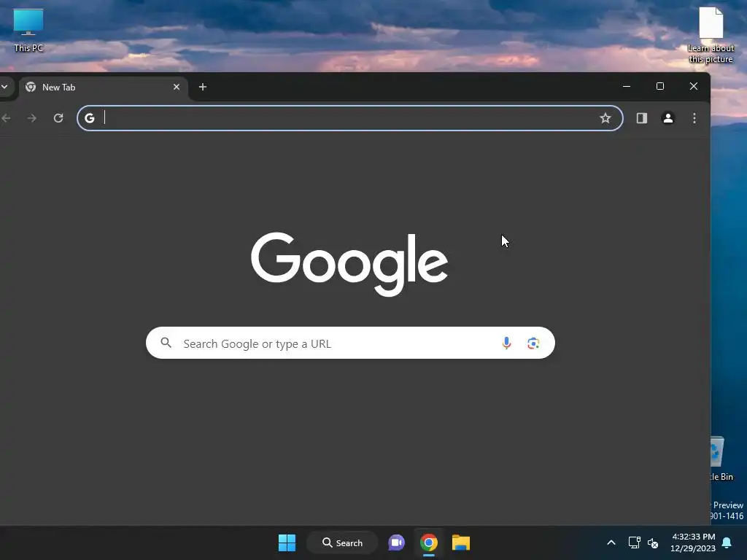Select the New Tab tab

click(x=103, y=87)
